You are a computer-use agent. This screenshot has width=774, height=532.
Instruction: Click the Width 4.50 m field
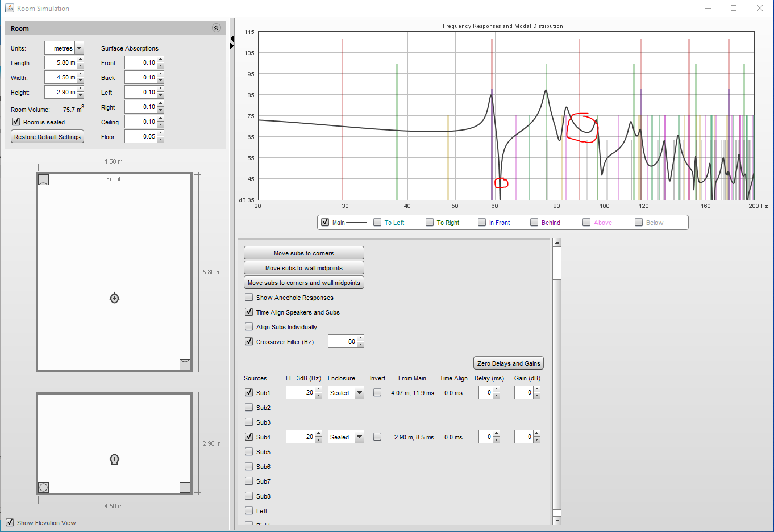[61, 78]
